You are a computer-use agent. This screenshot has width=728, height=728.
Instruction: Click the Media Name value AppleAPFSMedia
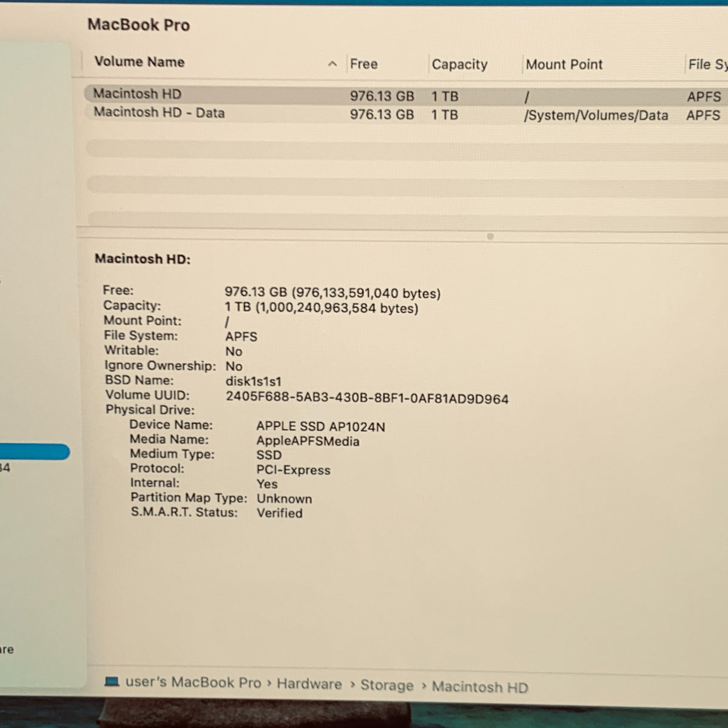coord(308,442)
